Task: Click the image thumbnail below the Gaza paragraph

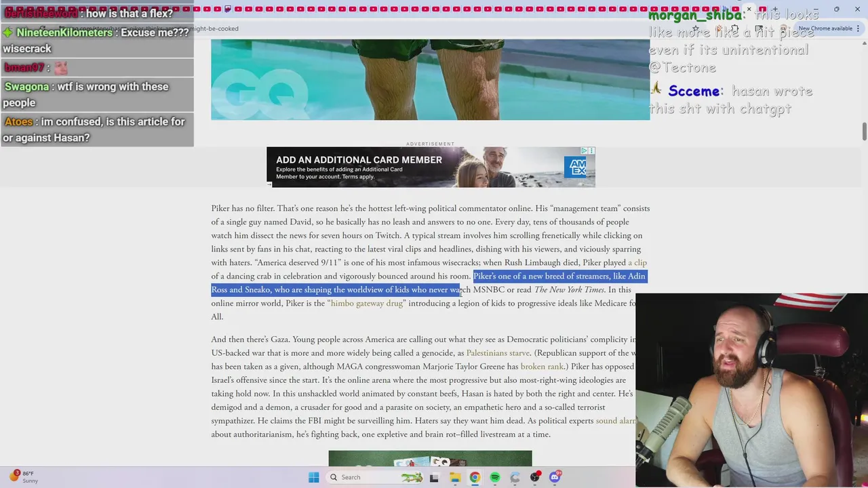Action: pos(430,459)
